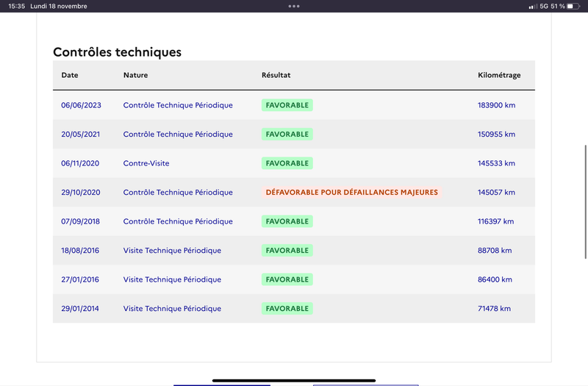This screenshot has height=386, width=588.
Task: Click the 5G network indicator
Action: [544, 6]
